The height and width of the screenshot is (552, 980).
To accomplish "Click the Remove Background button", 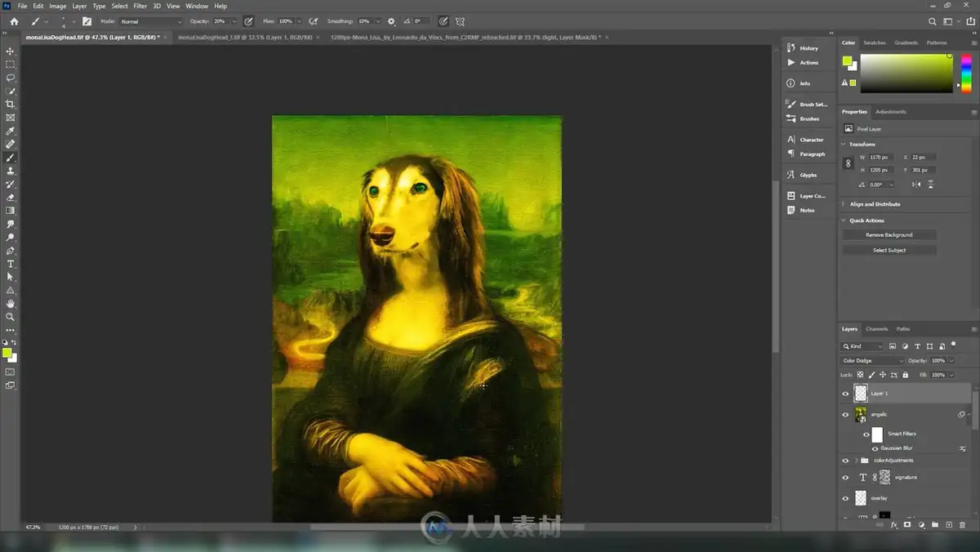I will pyautogui.click(x=889, y=234).
